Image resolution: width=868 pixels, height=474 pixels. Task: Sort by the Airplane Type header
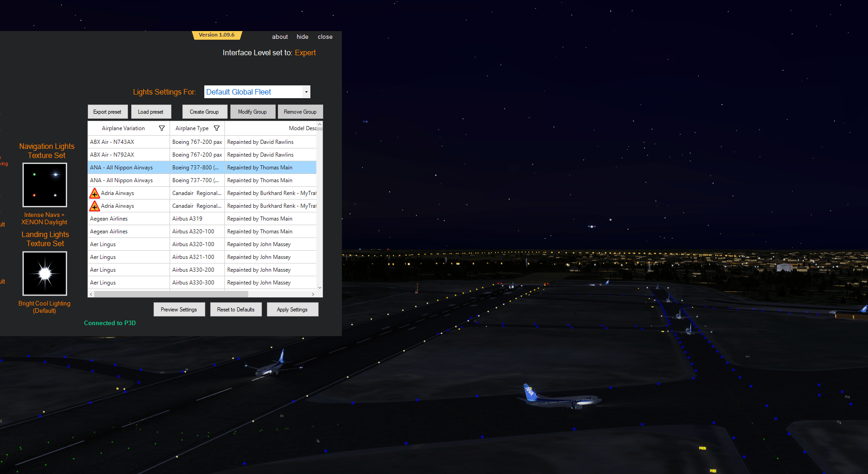tap(192, 128)
